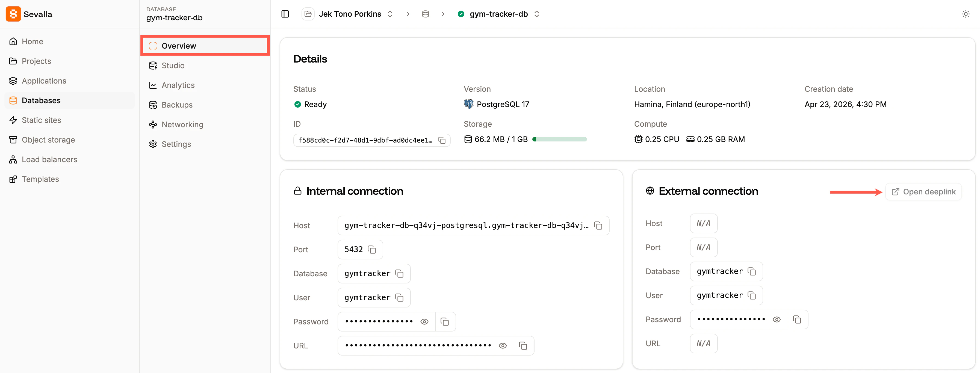Copy the internal URL
980x373 pixels.
(x=523, y=346)
